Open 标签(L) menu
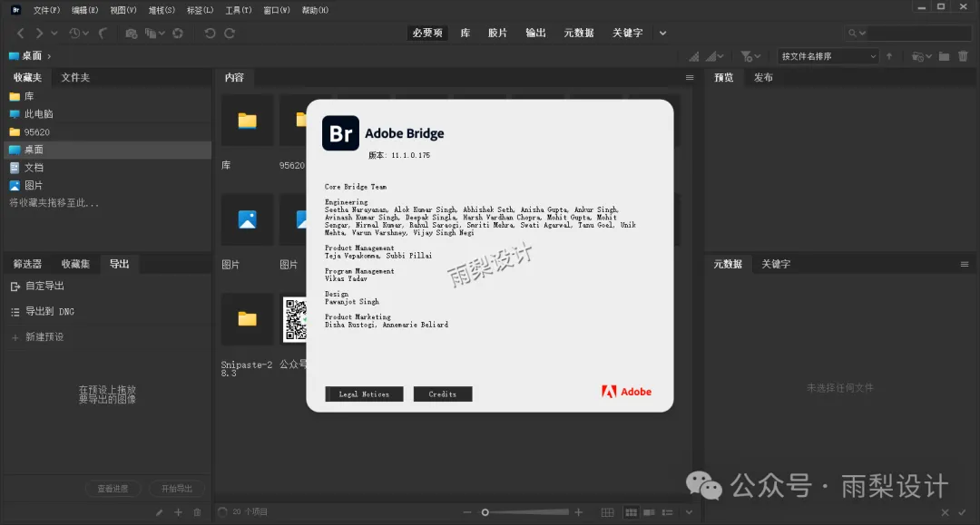Screen dimensions: 980x525 coord(200,10)
